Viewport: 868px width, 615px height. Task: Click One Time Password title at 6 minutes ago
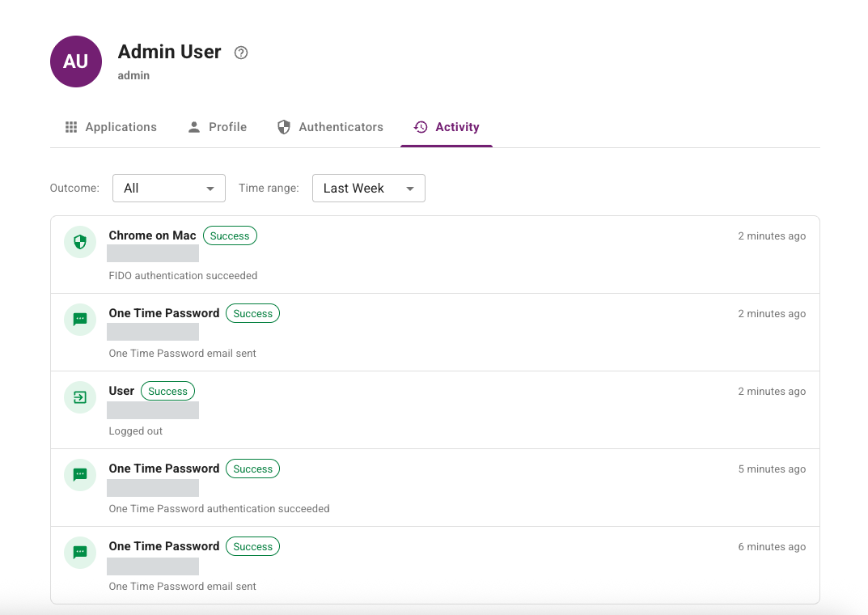(x=164, y=545)
